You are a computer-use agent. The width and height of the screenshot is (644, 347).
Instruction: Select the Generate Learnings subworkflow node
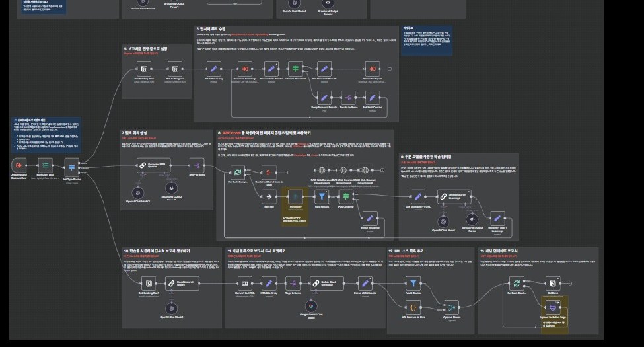(245, 69)
